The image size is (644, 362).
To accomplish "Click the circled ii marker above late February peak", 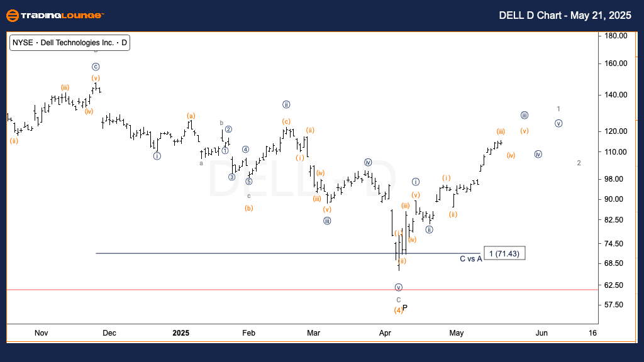I will (x=286, y=105).
